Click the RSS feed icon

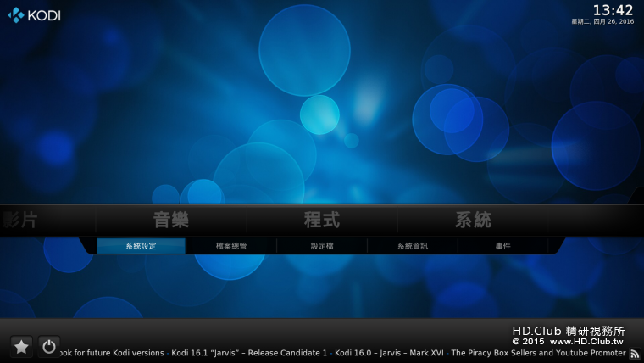click(x=635, y=353)
